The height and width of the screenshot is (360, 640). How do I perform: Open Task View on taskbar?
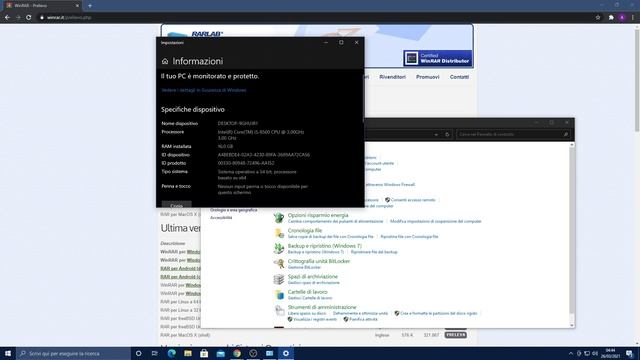click(155, 353)
